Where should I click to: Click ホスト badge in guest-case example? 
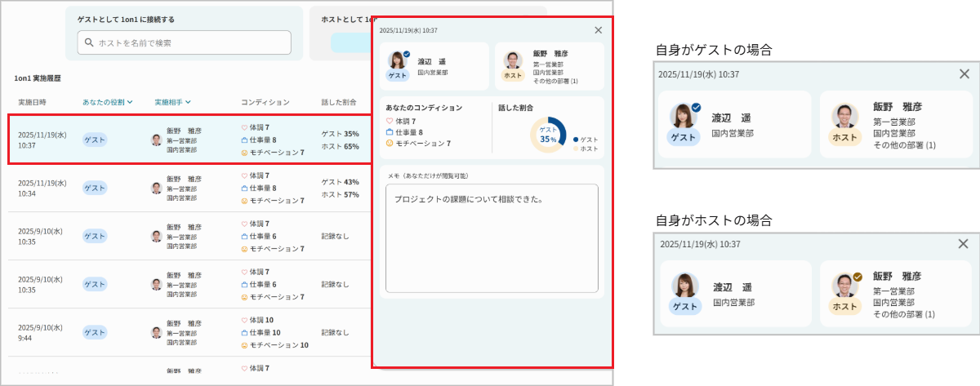845,137
